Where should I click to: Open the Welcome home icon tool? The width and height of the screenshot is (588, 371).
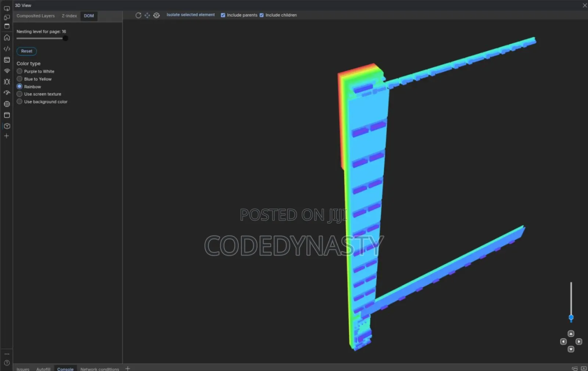tap(7, 38)
